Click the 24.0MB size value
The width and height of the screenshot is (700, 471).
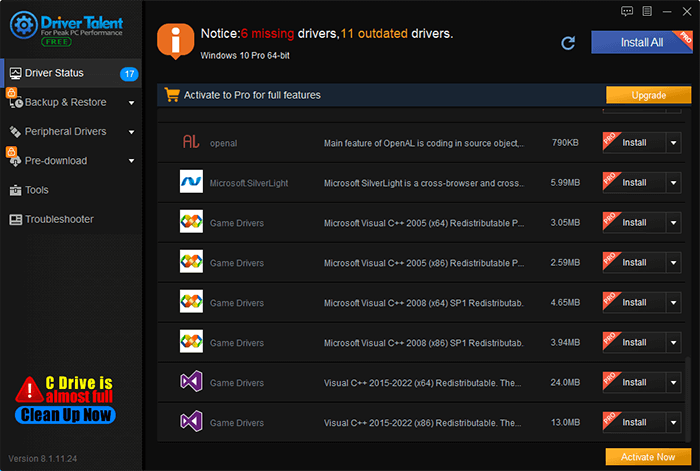(565, 383)
